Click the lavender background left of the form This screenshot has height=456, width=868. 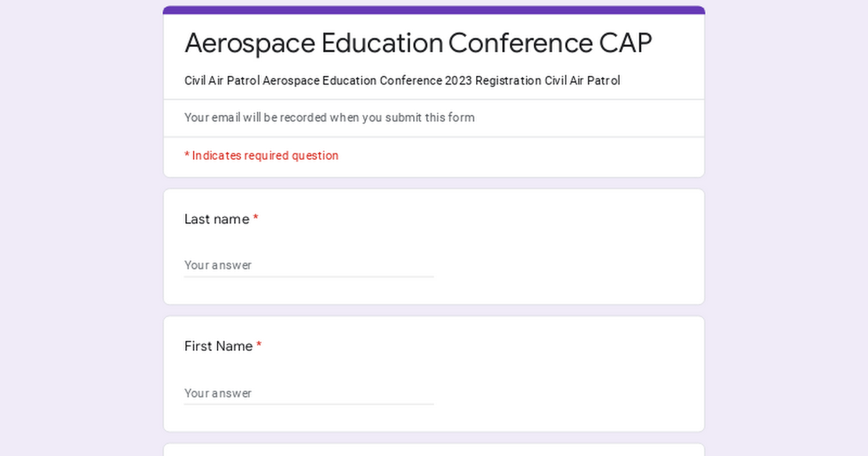[81, 228]
